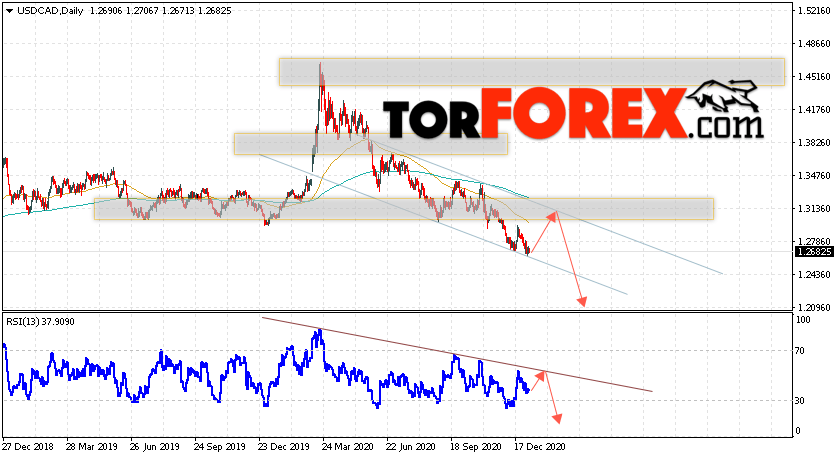Image resolution: width=838 pixels, height=458 pixels.
Task: Click the 24 Sep 2019 date label
Action: 219,446
